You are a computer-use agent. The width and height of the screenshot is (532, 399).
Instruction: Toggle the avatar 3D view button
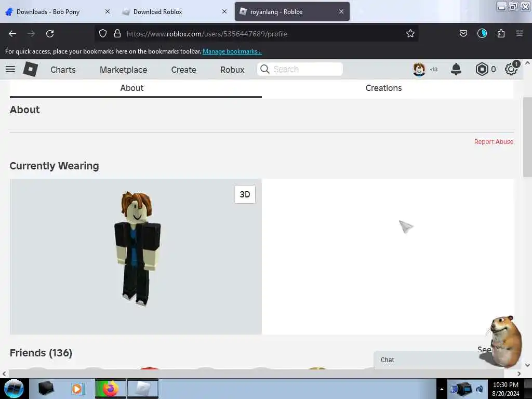pyautogui.click(x=245, y=194)
